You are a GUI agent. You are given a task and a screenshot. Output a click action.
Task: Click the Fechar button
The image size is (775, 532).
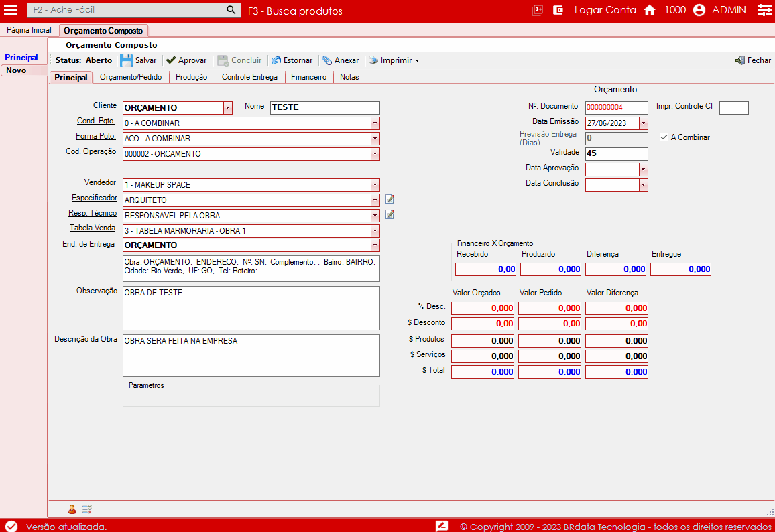point(753,60)
